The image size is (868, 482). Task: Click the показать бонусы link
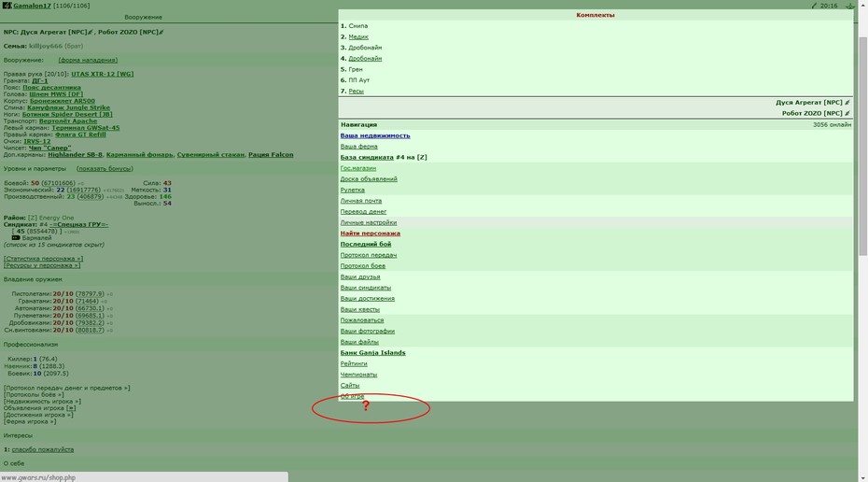point(105,168)
